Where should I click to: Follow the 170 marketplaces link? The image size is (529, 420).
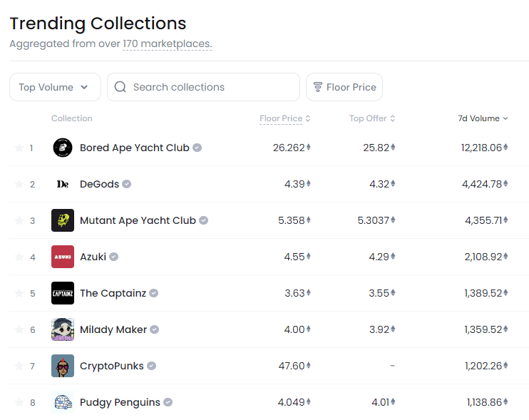(x=168, y=44)
